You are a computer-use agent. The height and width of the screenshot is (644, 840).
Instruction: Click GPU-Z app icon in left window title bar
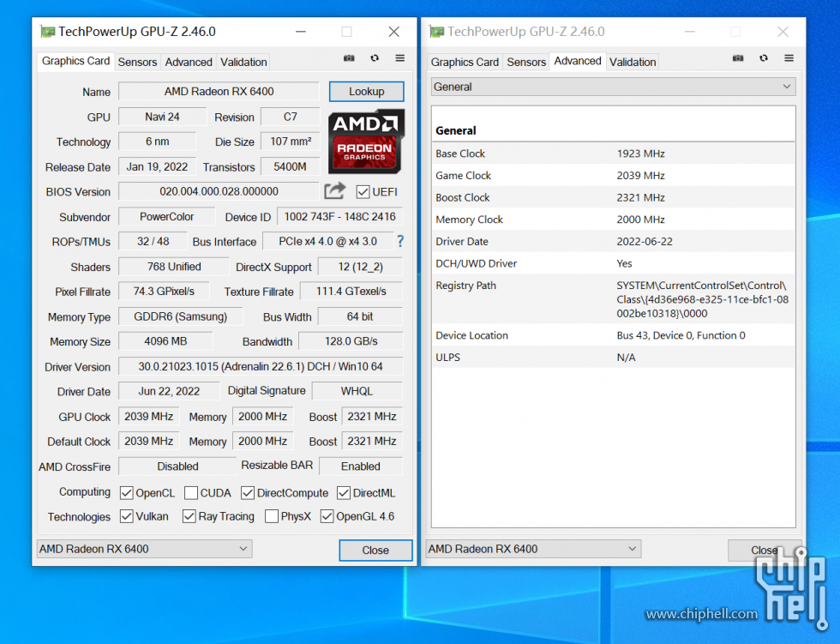click(x=48, y=32)
